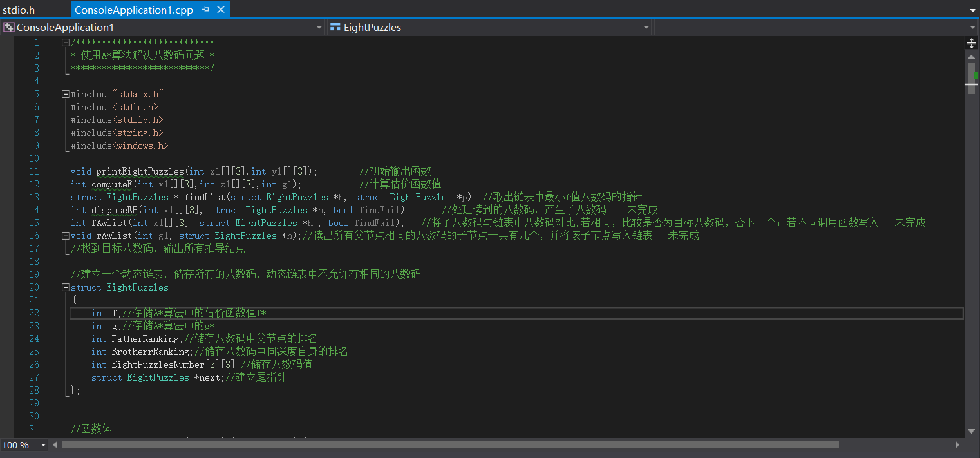The image size is (980, 458).
Task: Click the horizontal scrollbar left arrow
Action: click(x=55, y=444)
